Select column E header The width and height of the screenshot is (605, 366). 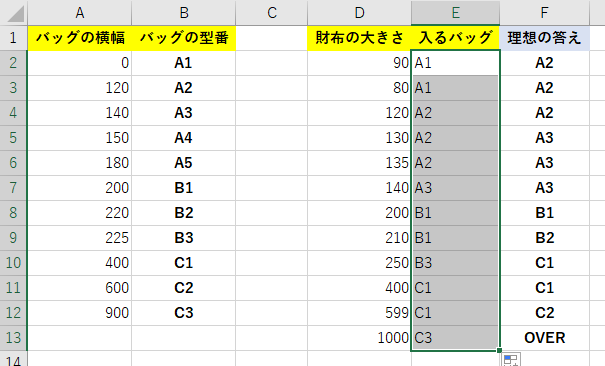click(x=455, y=13)
